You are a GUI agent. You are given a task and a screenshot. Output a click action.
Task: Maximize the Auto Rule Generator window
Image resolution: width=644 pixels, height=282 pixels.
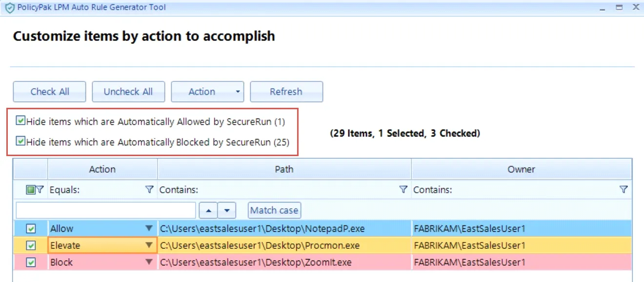[619, 7]
